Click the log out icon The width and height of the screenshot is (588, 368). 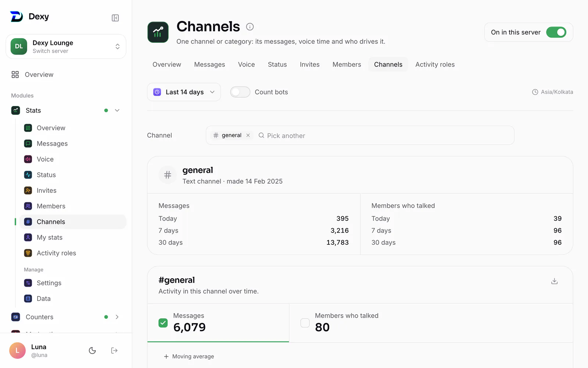pyautogui.click(x=114, y=350)
